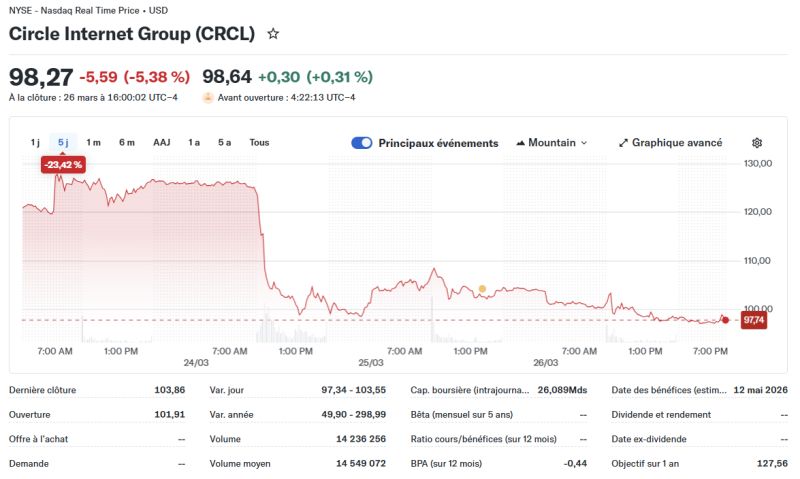The height and width of the screenshot is (479, 800).
Task: Click BPA value -0,44
Action: tap(576, 463)
